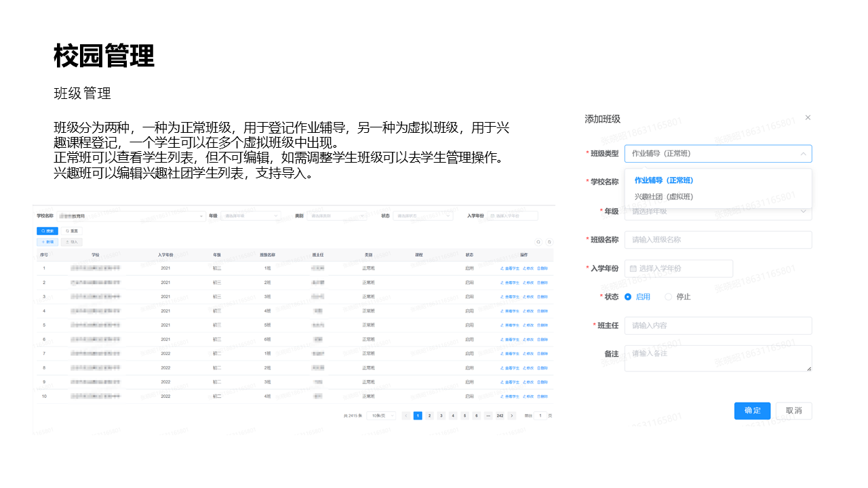This screenshot has width=868, height=488.
Task: Select page 6 in pagination
Action: pos(477,415)
